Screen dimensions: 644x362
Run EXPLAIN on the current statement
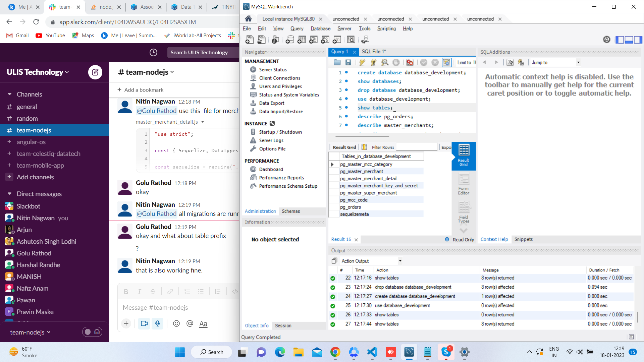click(385, 62)
